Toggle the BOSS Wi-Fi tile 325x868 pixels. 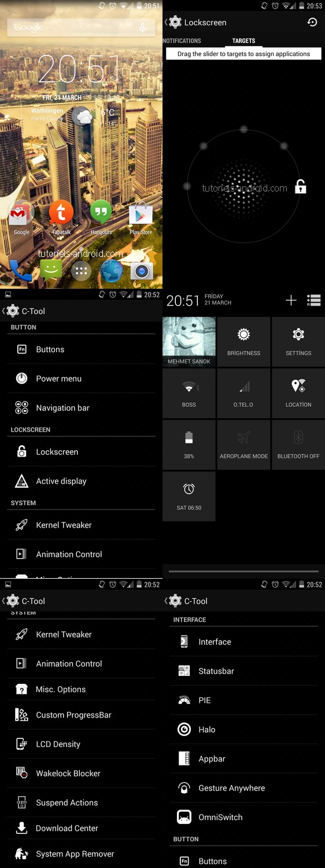coord(189,394)
